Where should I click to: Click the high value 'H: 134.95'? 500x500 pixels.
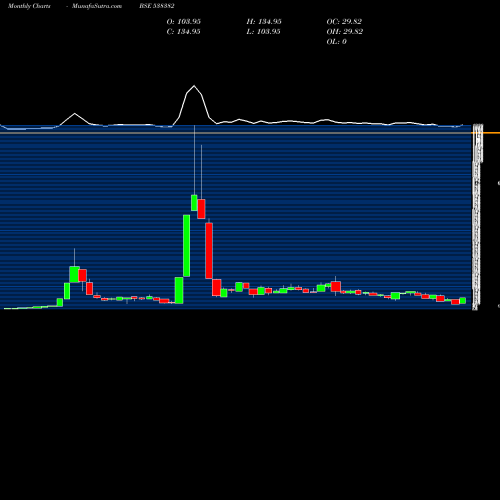(x=264, y=21)
